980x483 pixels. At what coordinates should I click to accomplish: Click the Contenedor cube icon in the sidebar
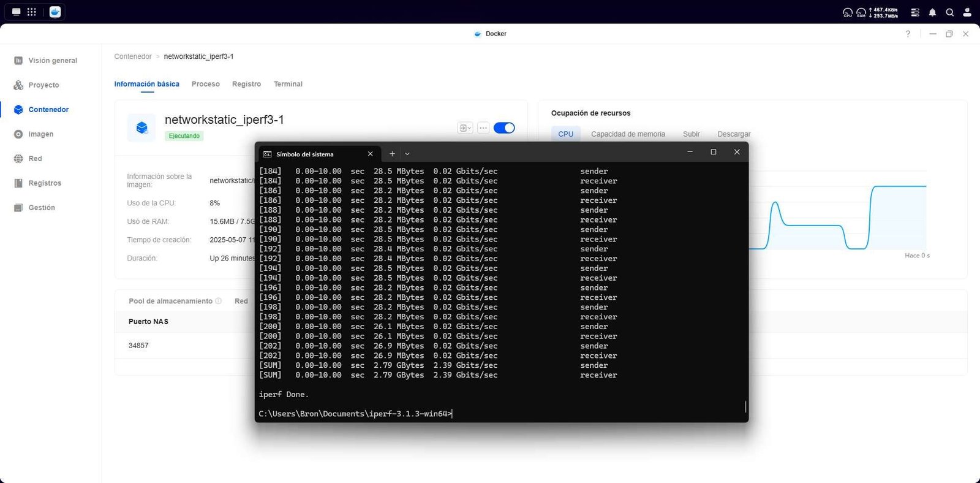pyautogui.click(x=18, y=110)
